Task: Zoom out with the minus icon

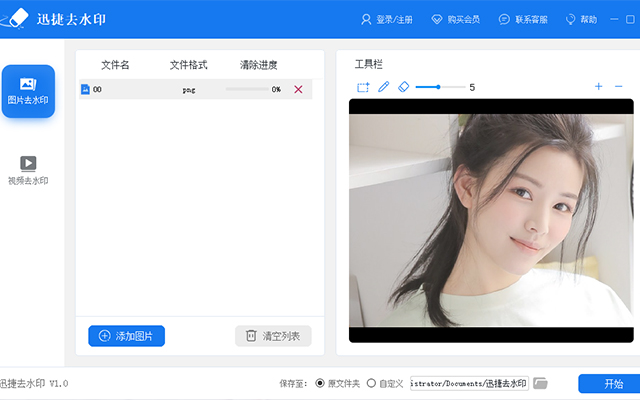Action: click(618, 87)
